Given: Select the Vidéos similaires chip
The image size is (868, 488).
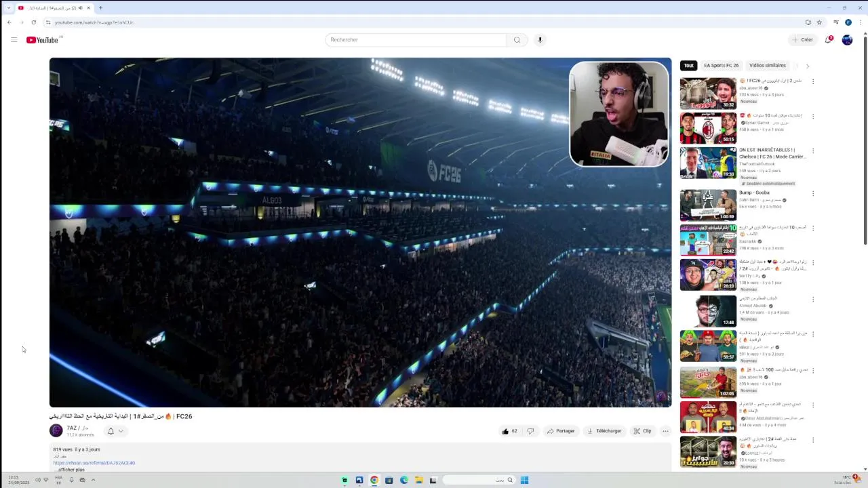Looking at the screenshot, I should point(768,66).
